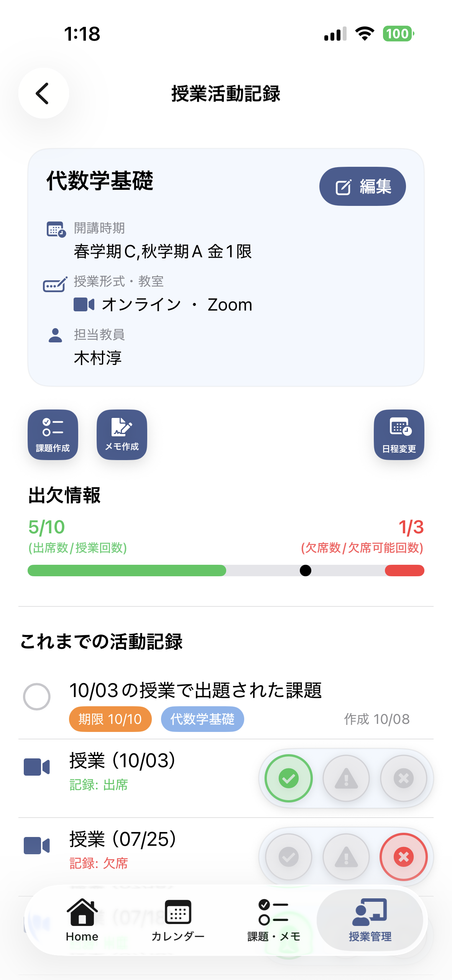
Task: Tap the 期限 10/10 deadline badge
Action: click(110, 719)
